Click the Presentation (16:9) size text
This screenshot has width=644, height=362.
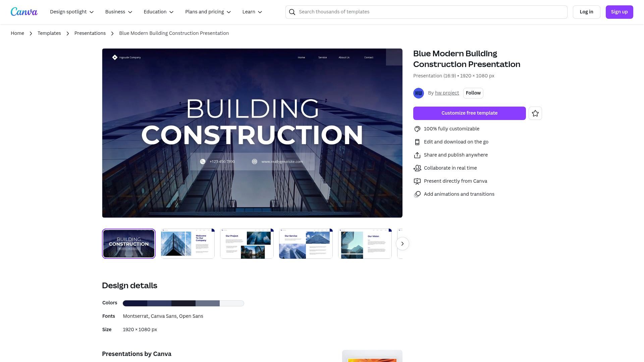(454, 76)
